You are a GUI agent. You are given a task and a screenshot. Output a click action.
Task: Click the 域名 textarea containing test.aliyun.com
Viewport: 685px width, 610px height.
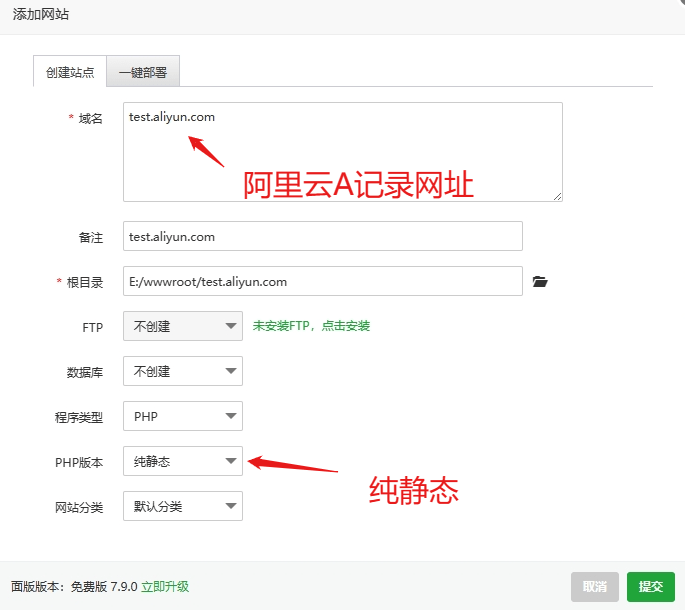[342, 151]
